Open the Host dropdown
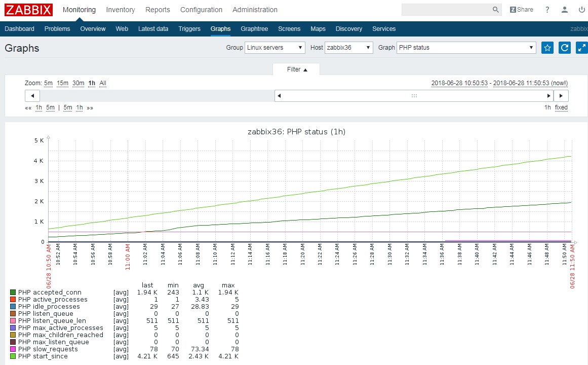 pyautogui.click(x=348, y=48)
